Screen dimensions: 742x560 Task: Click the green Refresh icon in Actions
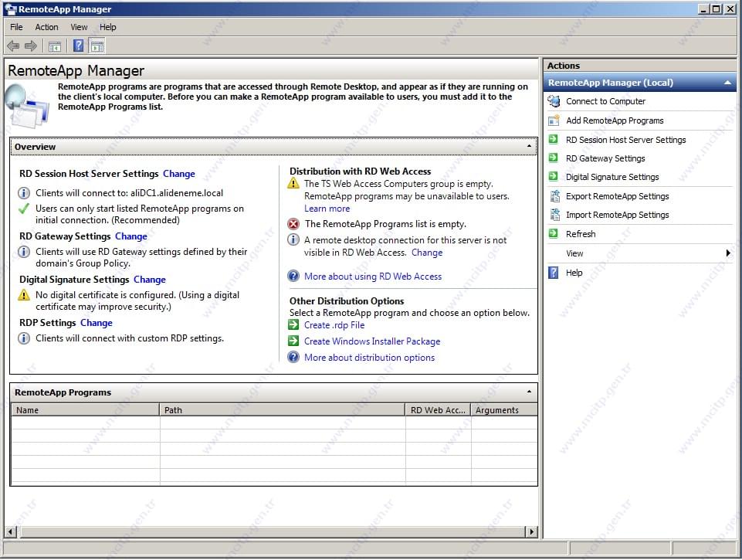click(553, 233)
